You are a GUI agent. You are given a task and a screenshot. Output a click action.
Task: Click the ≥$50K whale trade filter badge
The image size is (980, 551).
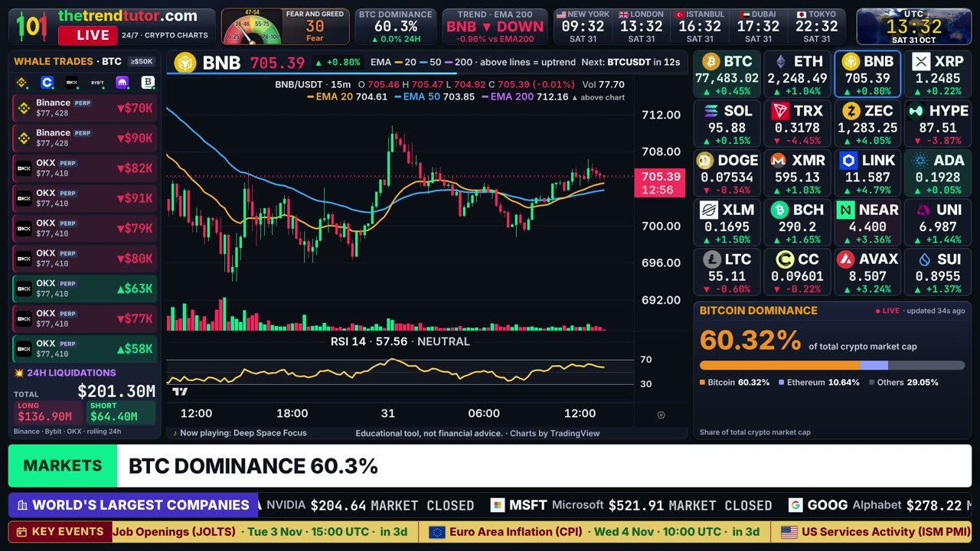tap(142, 61)
